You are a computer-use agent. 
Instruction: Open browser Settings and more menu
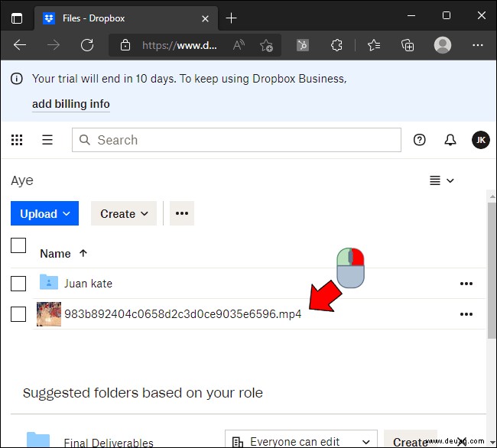(478, 45)
